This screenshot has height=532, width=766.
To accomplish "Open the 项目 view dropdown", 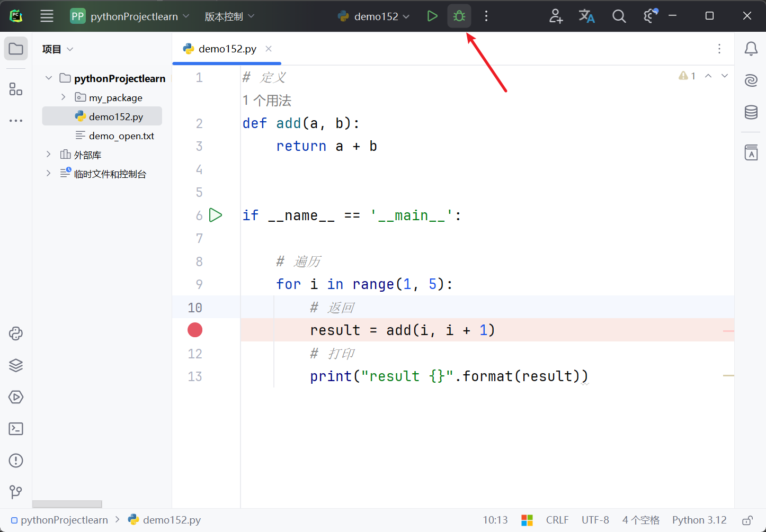I will [58, 49].
